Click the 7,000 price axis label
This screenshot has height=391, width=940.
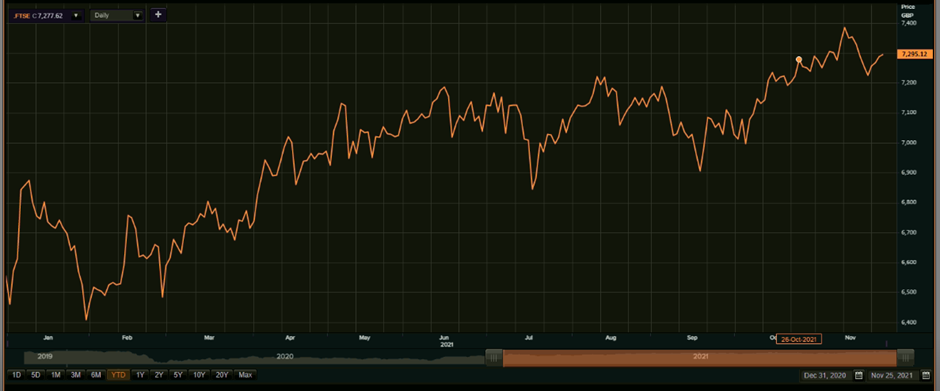(x=909, y=142)
